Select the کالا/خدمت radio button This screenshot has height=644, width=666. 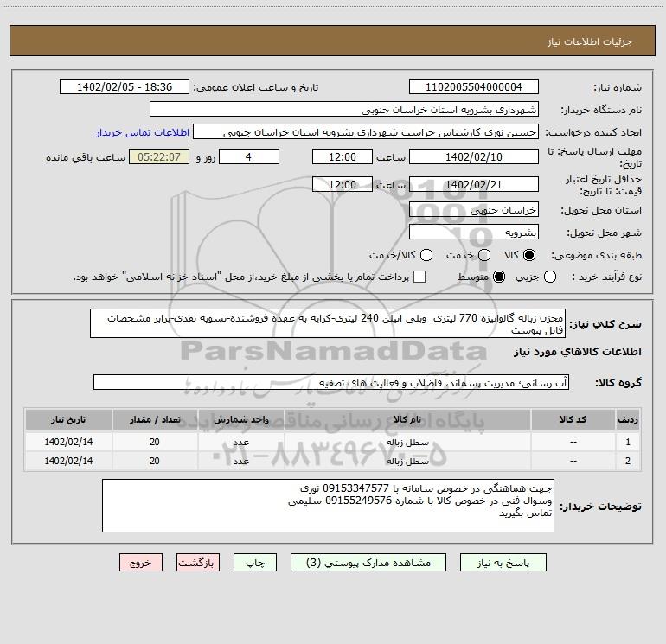[426, 255]
